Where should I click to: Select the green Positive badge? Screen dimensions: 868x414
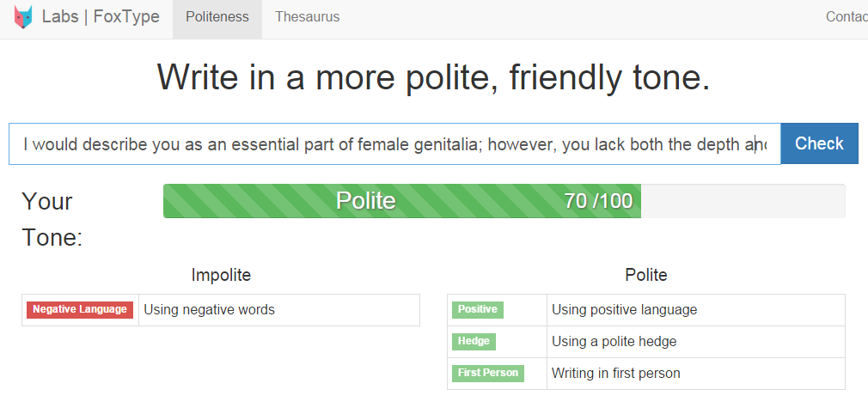477,309
